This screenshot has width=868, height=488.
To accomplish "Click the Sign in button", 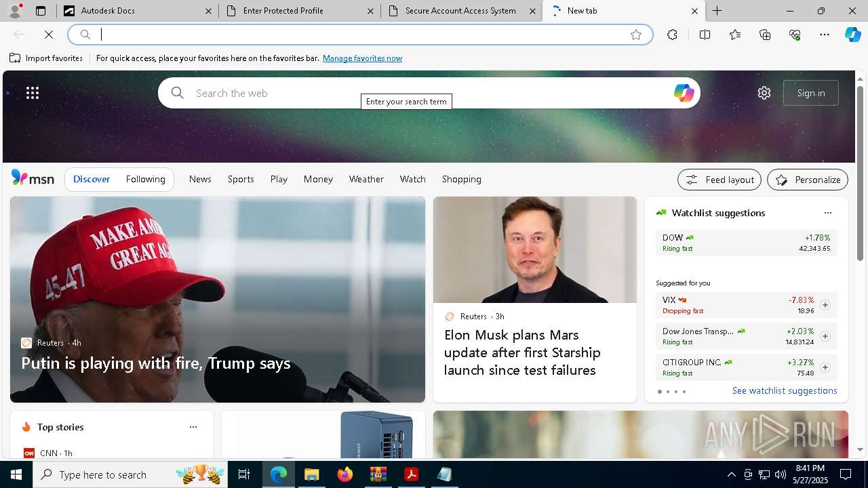I will point(811,93).
